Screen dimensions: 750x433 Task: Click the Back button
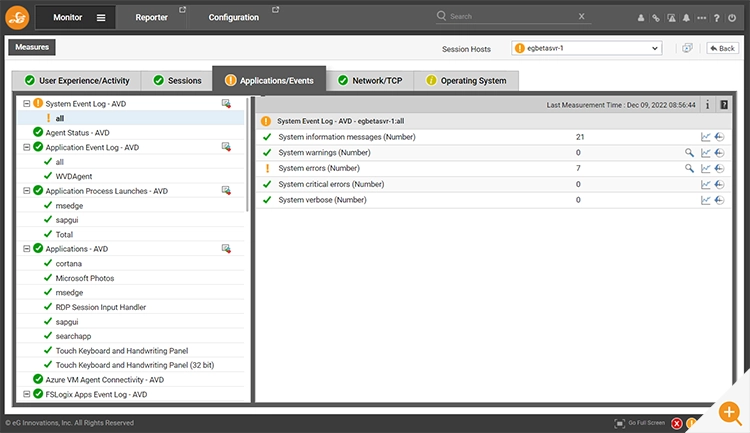[x=722, y=48]
